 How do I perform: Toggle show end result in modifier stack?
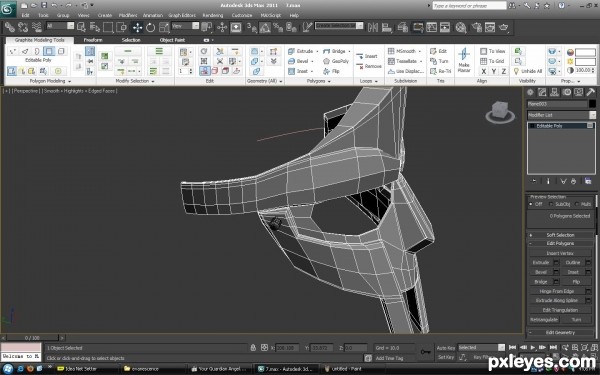(x=548, y=181)
